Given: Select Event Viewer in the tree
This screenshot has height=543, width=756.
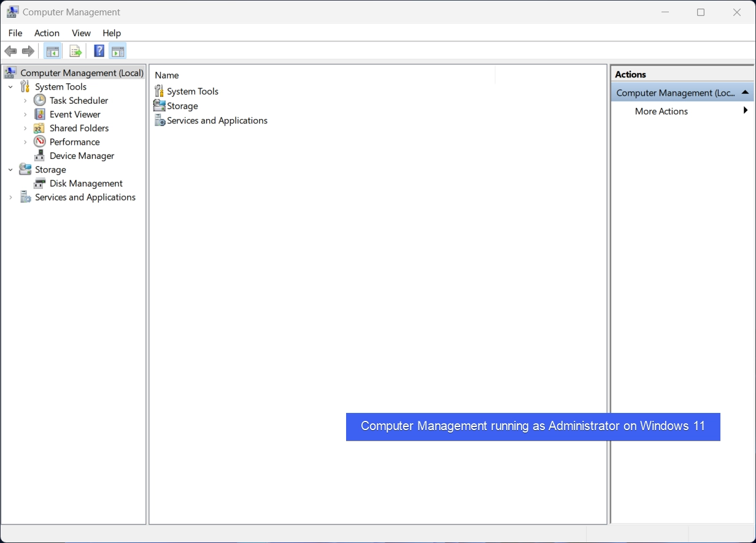Looking at the screenshot, I should coord(75,114).
